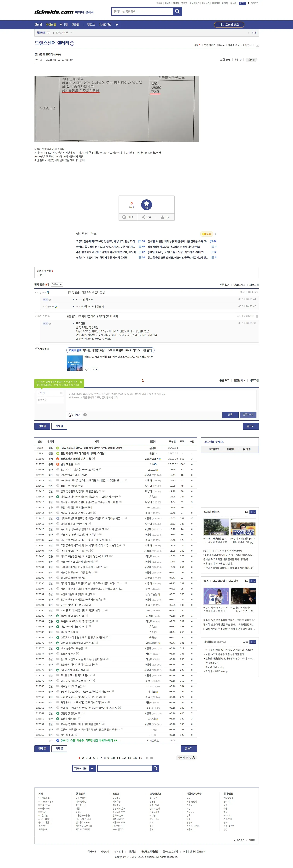Click next arrow in 뉴스 sidebar panel
The image size is (293, 868).
(x=254, y=581)
